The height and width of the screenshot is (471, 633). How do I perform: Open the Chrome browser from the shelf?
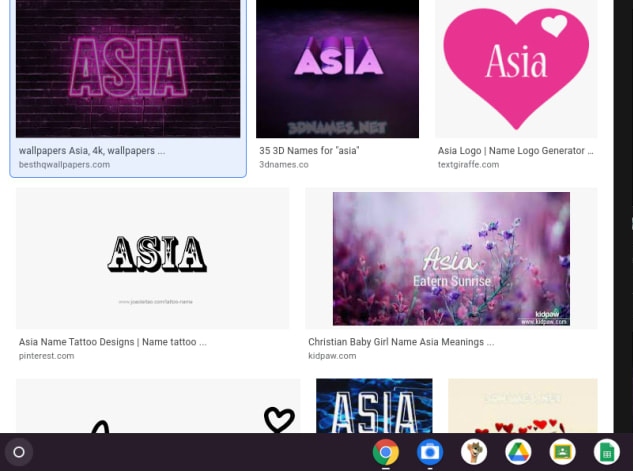click(386, 452)
